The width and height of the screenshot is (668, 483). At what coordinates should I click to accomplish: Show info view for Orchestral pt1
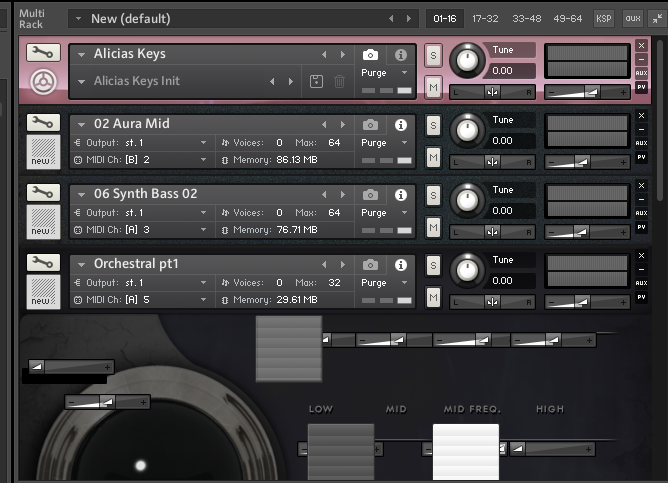[400, 264]
